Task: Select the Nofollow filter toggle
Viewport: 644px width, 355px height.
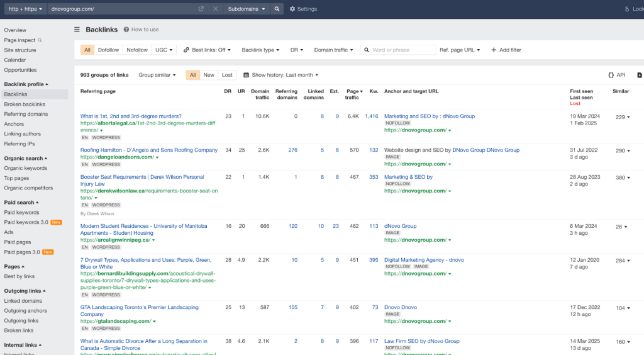Action: [x=137, y=50]
